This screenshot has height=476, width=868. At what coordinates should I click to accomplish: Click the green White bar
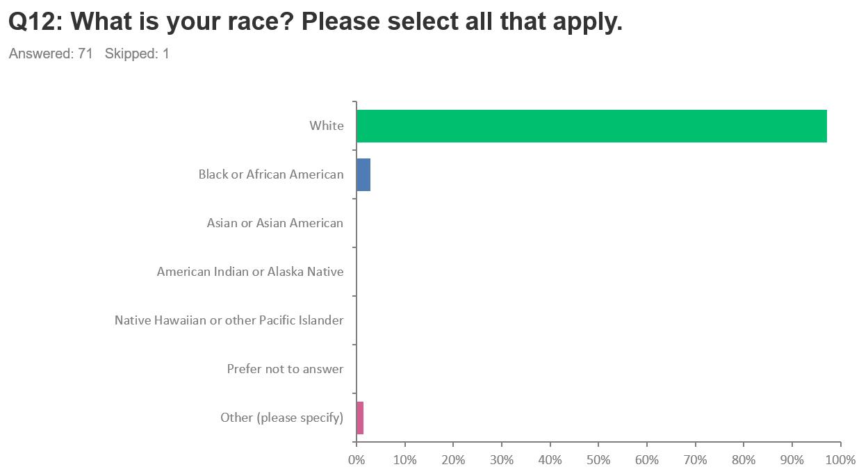[x=591, y=126]
